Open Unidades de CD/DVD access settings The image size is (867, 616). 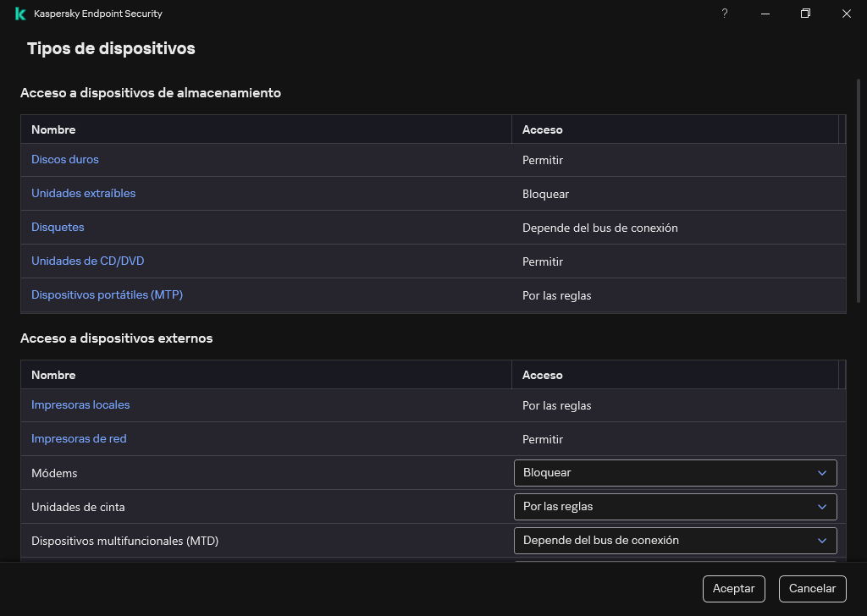[87, 261]
